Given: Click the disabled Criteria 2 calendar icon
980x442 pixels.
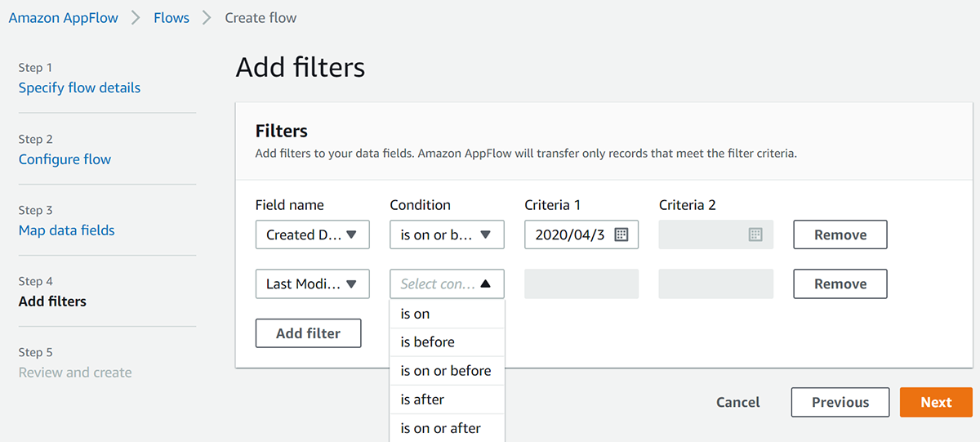Looking at the screenshot, I should (755, 234).
